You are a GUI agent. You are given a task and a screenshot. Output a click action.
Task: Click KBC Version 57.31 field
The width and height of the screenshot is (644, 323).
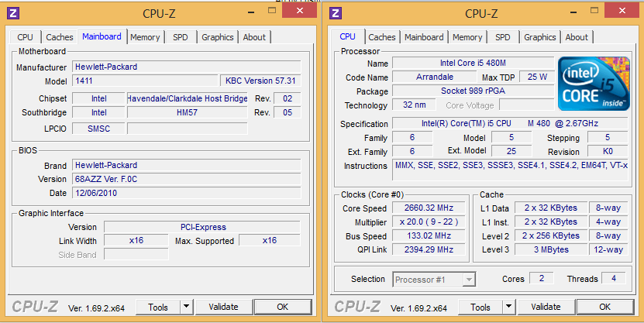pyautogui.click(x=260, y=81)
